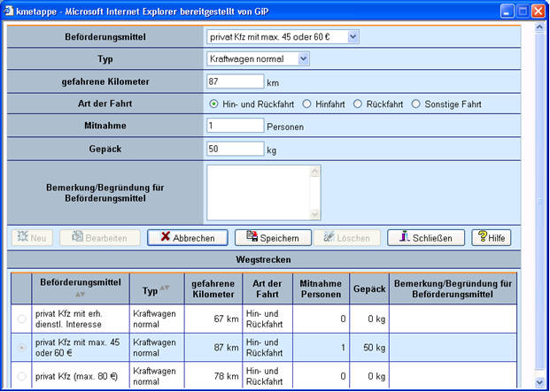
Task: Select the 78 km row radio button
Action: (22, 377)
